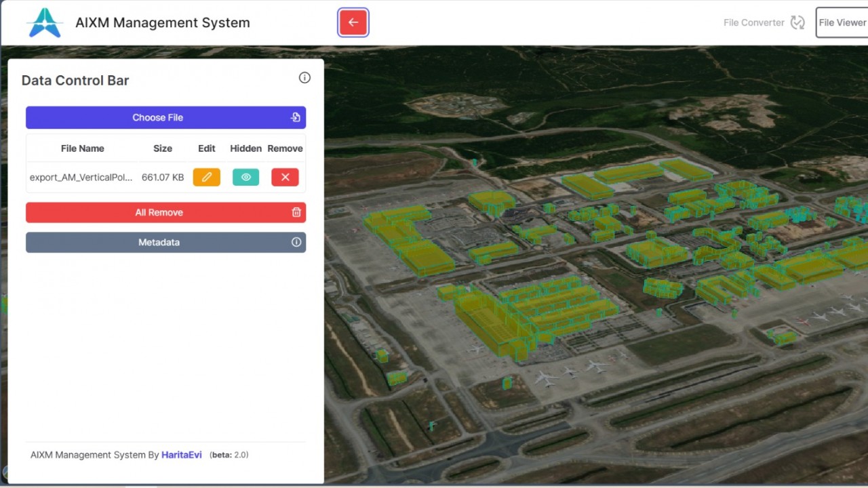
Task: Remove the file with red X icon
Action: tap(285, 177)
